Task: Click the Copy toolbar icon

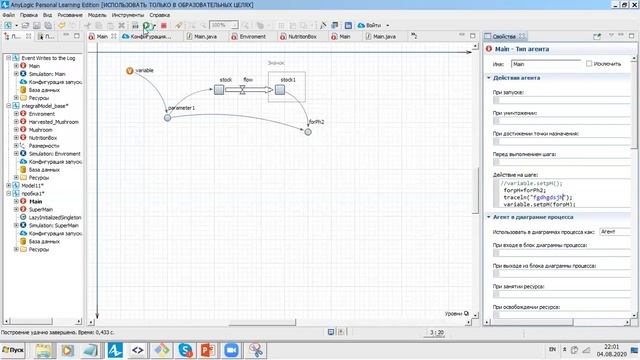Action: (x=99, y=25)
